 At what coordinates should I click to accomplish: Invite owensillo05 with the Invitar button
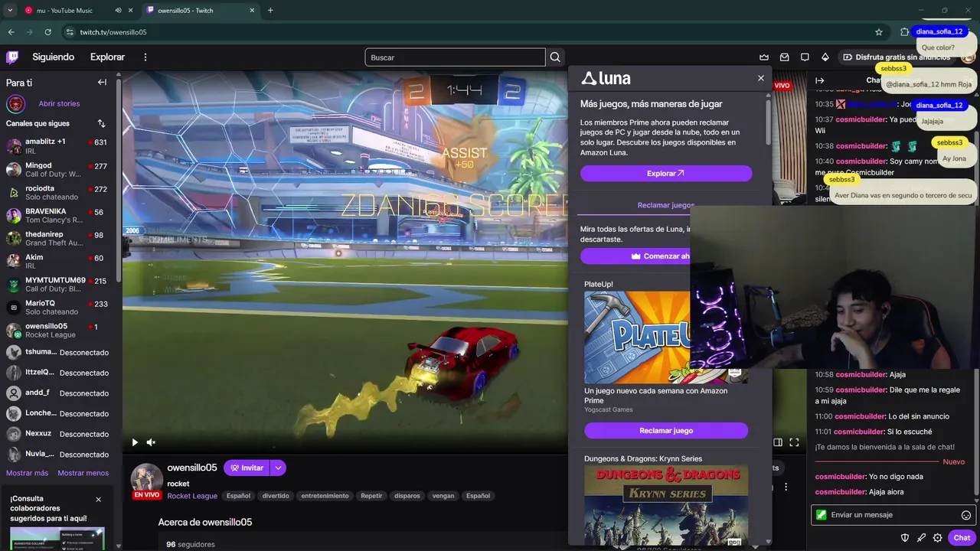[247, 468]
